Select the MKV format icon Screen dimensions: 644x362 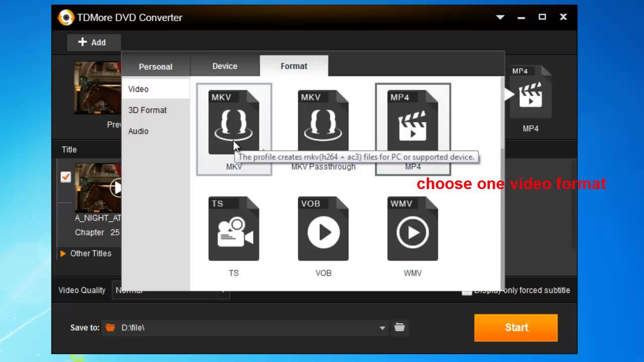coord(234,123)
